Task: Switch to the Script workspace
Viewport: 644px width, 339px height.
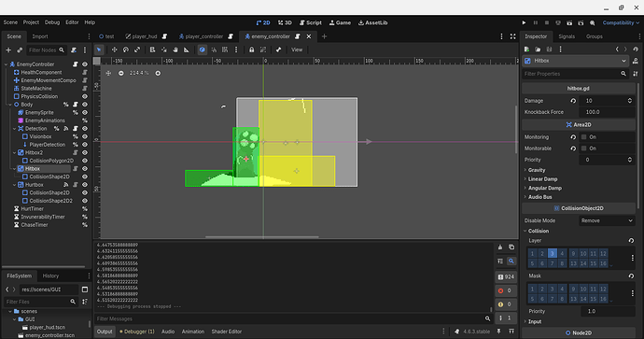Action: click(x=311, y=22)
